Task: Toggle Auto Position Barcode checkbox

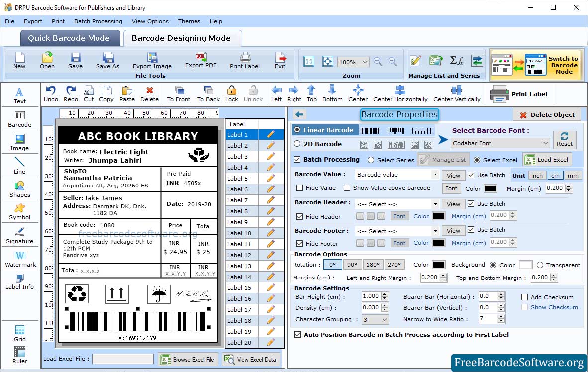Action: click(298, 335)
